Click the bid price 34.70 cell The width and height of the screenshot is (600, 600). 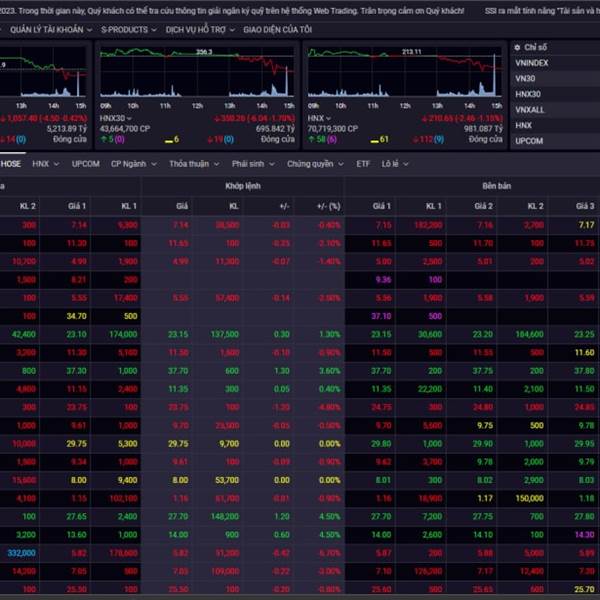point(77,316)
